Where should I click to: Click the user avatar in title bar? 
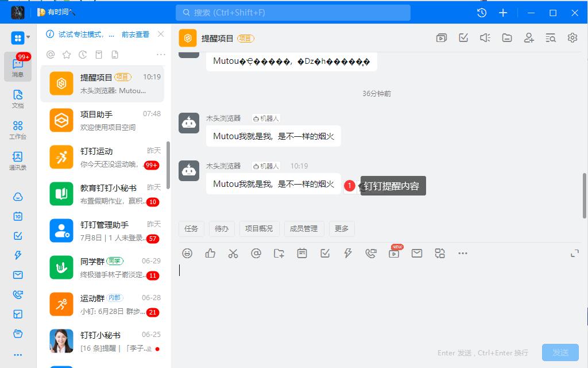coord(18,13)
